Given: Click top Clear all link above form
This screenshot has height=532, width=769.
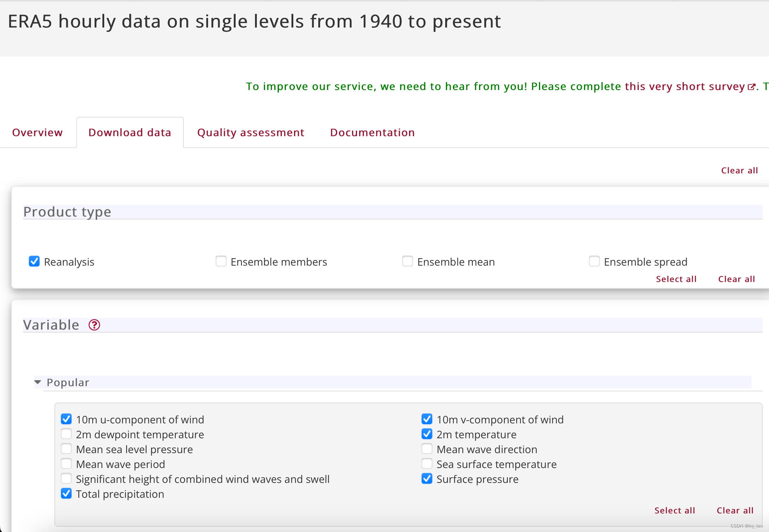Looking at the screenshot, I should [x=739, y=170].
